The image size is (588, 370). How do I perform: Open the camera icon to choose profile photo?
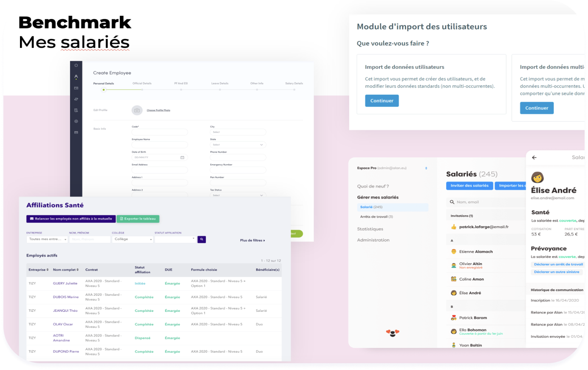tap(137, 110)
